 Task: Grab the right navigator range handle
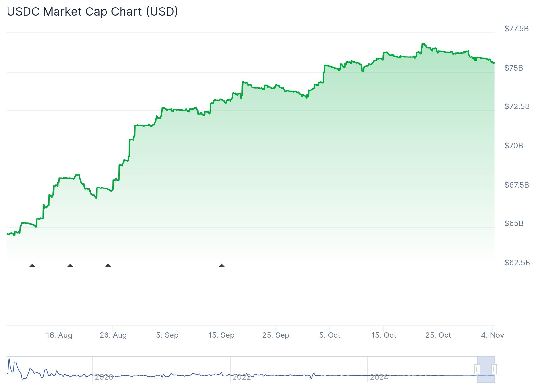click(x=494, y=369)
